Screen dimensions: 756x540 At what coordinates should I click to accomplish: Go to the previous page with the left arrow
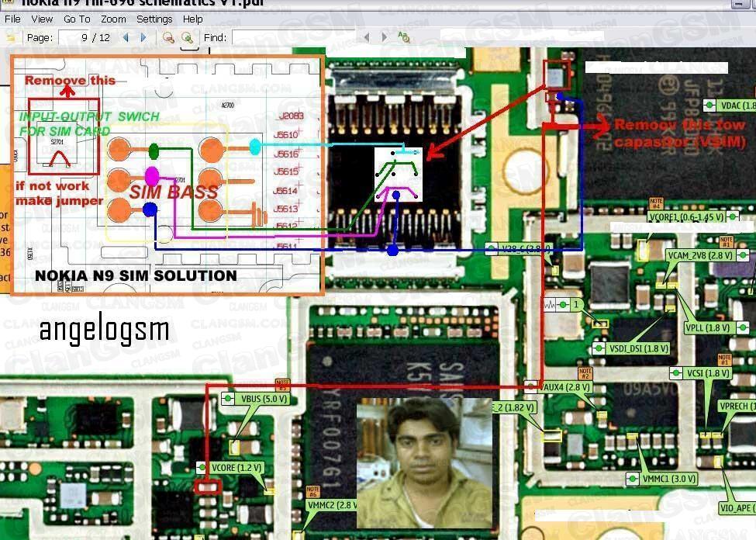click(126, 37)
